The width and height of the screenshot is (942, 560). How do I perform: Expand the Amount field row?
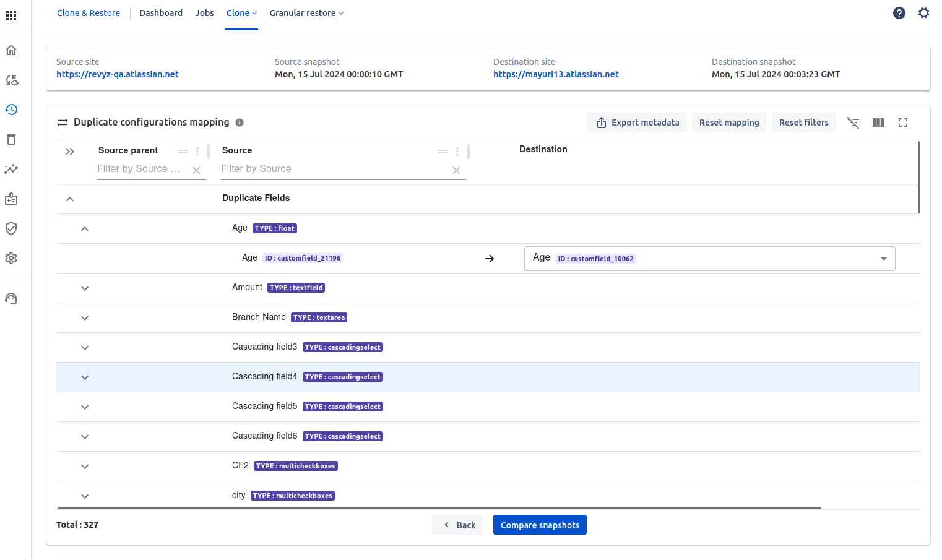tap(85, 288)
